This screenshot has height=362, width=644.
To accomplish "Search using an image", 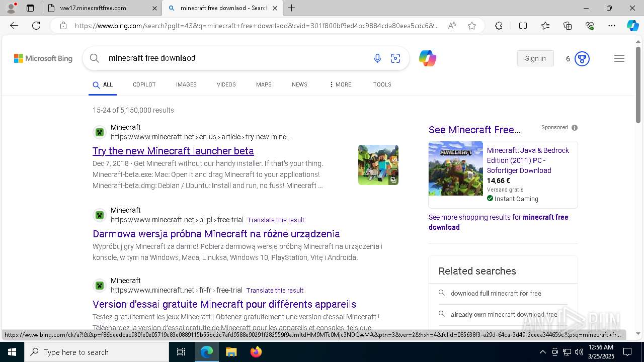I will click(x=395, y=58).
